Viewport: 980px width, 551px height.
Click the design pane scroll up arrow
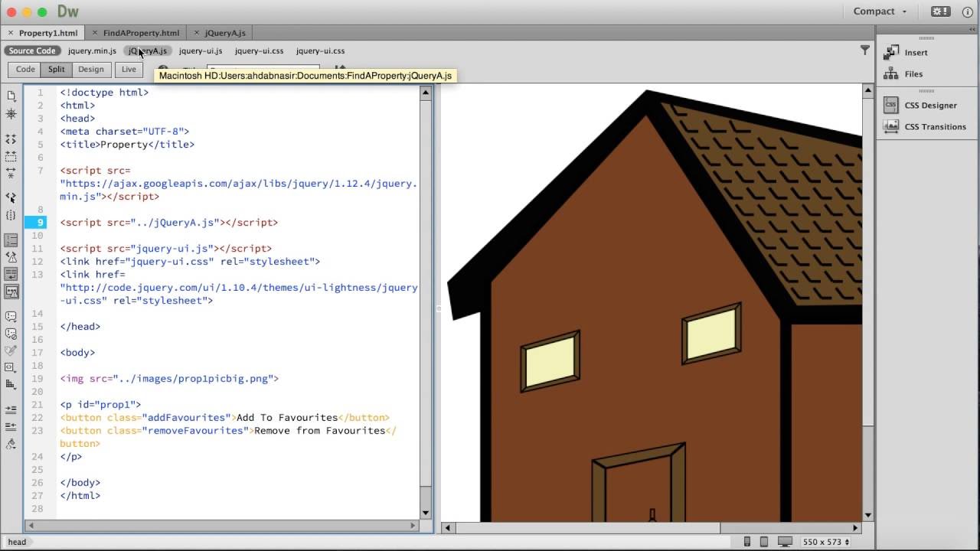[868, 90]
